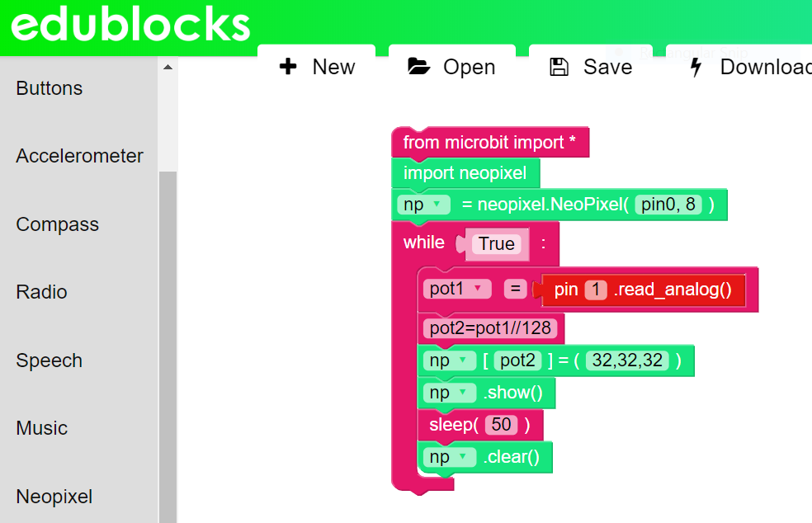Edit the pin0, 8 field
This screenshot has width=812, height=523.
668,205
